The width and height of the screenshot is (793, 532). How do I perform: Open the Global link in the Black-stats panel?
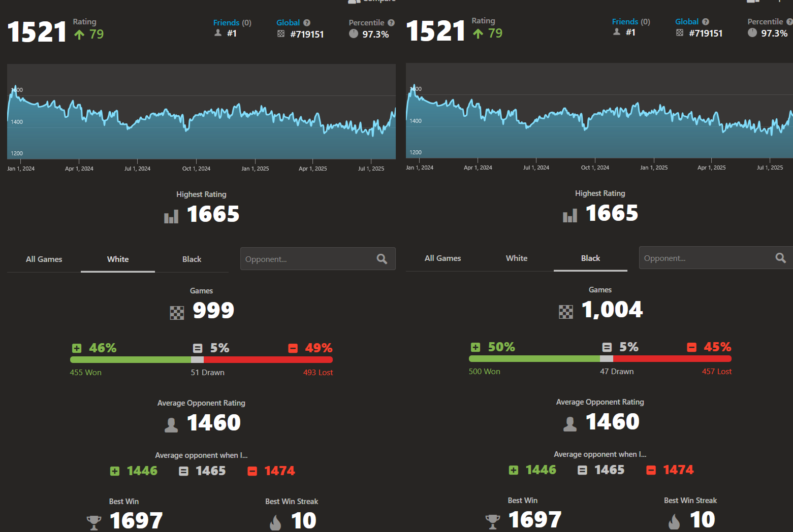(687, 22)
